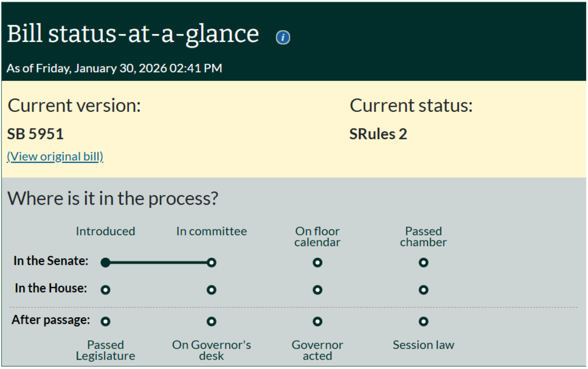Click the "Governor acted" marker
588x369 pixels.
tap(317, 322)
